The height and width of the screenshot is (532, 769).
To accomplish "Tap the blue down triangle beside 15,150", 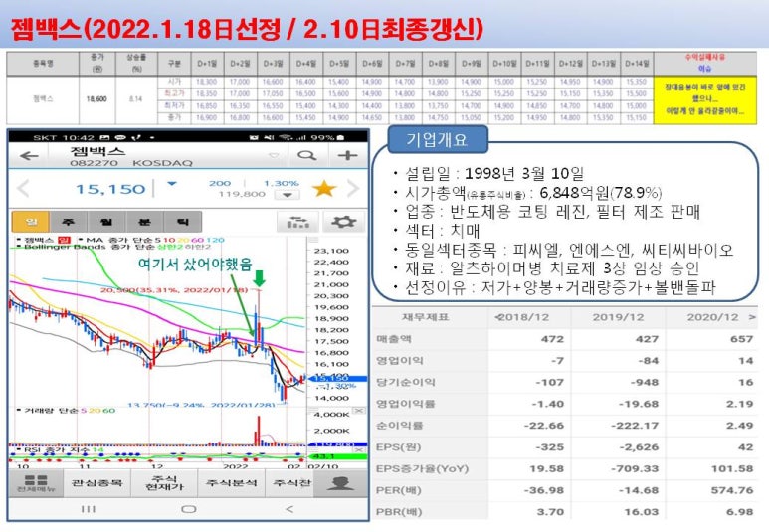I will 172,184.
